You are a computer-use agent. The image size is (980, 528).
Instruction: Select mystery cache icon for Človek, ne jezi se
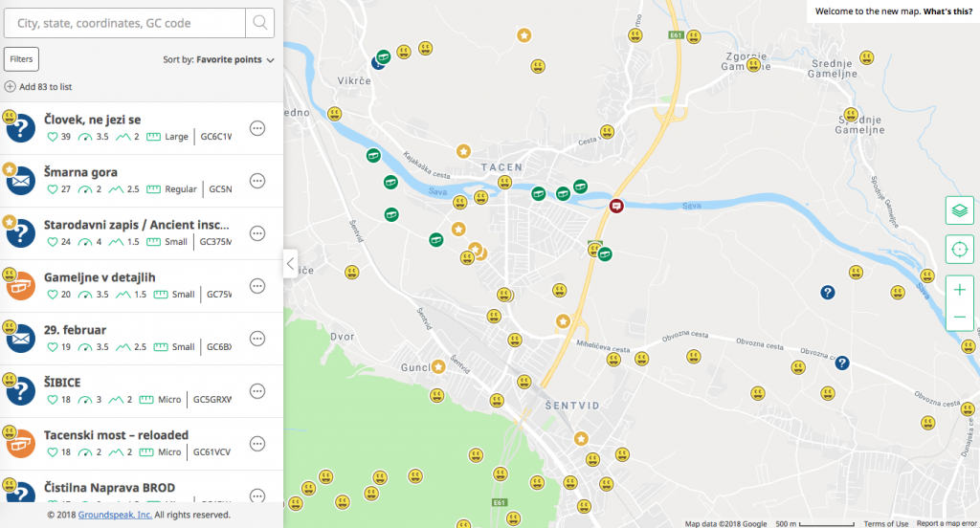click(x=21, y=129)
